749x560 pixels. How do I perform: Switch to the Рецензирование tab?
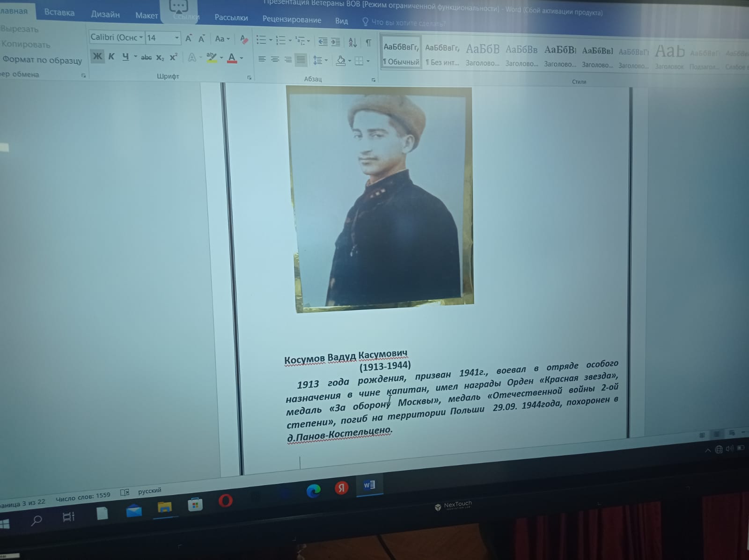292,20
